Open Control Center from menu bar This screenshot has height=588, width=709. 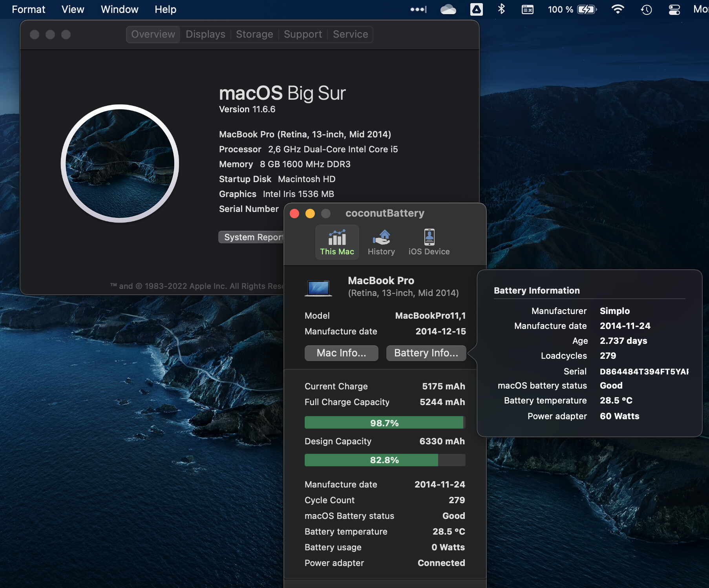(674, 9)
